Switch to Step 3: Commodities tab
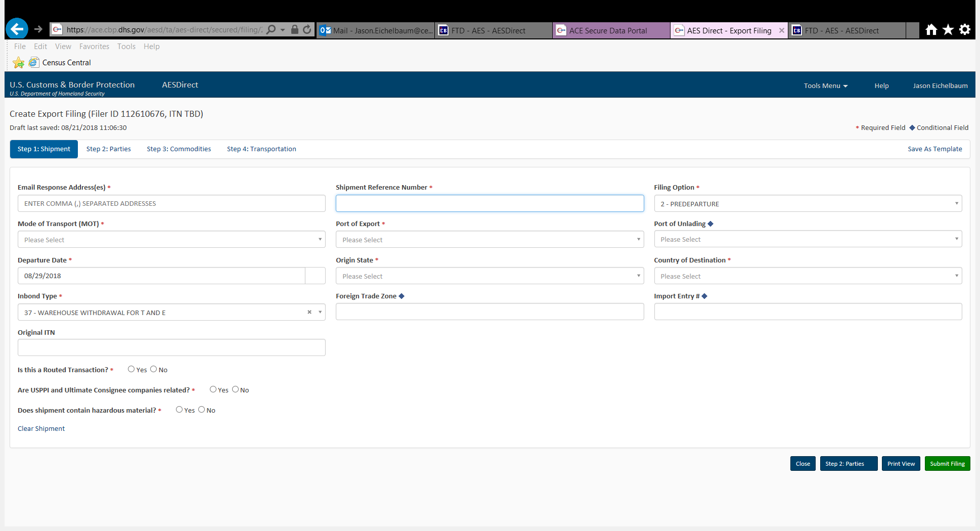The height and width of the screenshot is (531, 980). tap(179, 149)
